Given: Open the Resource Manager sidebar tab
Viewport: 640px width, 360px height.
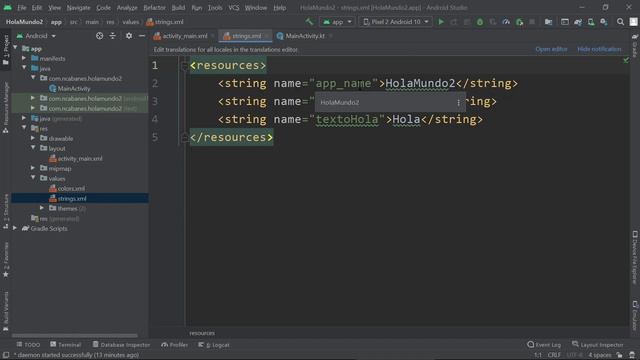Looking at the screenshot, I should click(6, 107).
